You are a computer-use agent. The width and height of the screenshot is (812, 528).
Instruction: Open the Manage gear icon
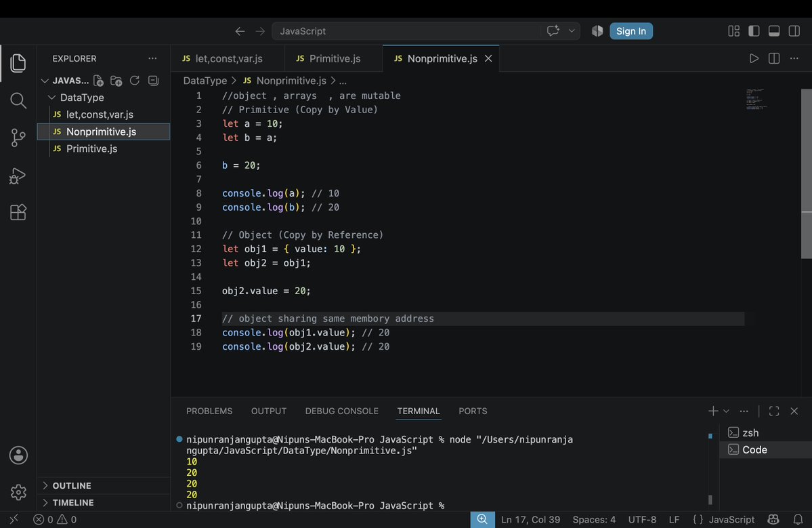click(18, 491)
